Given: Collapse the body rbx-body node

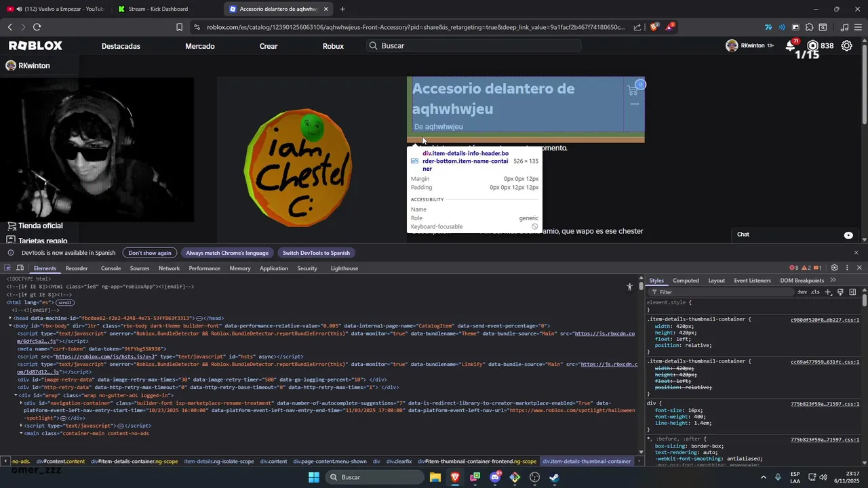Looking at the screenshot, I should [10, 326].
